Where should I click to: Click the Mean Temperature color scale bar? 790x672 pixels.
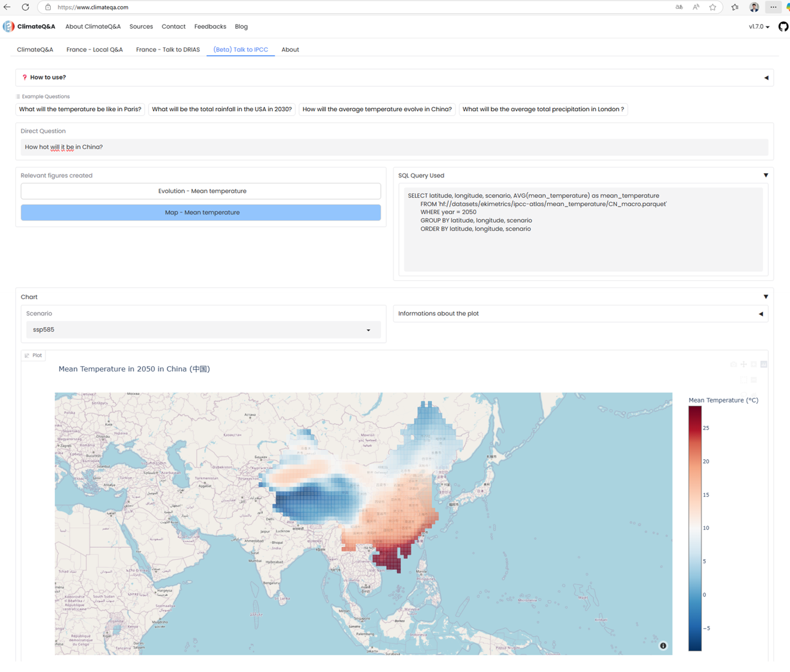[694, 529]
